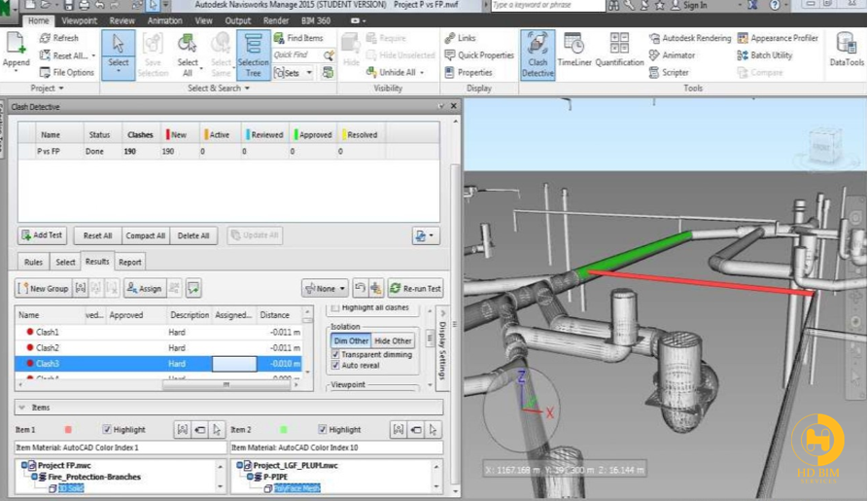Activate the Select cursor tool
The height and width of the screenshot is (501, 868).
(118, 54)
